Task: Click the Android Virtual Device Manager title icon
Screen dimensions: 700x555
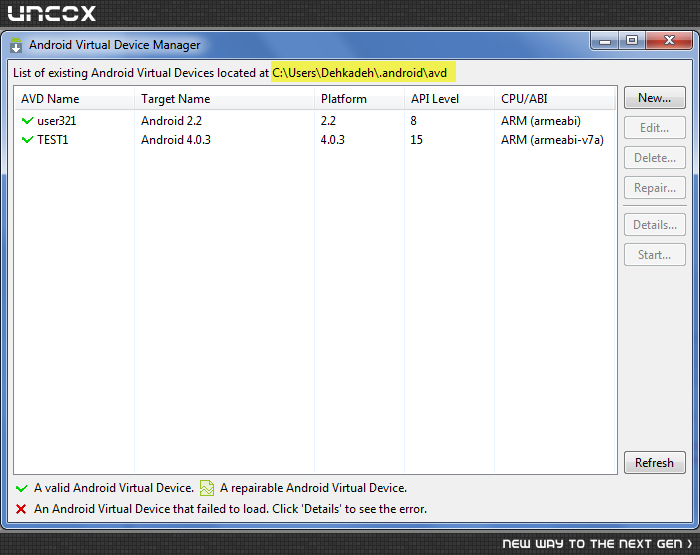Action: [x=16, y=45]
